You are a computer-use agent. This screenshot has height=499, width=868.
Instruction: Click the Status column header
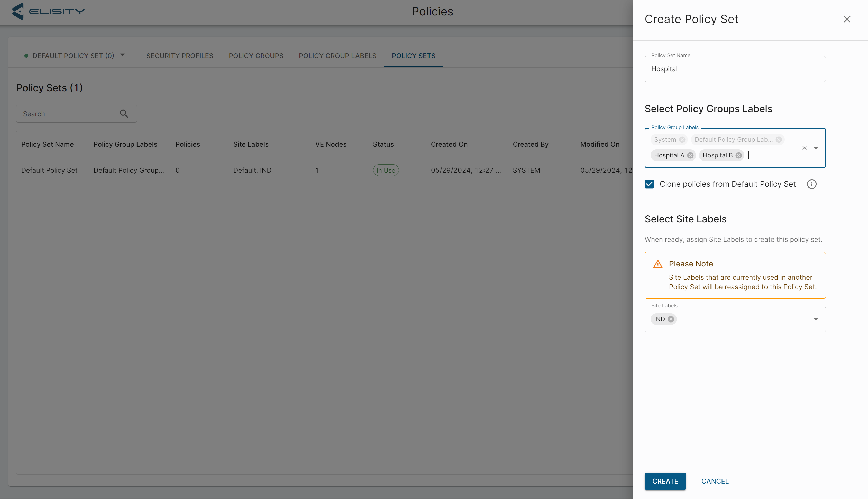(x=383, y=144)
